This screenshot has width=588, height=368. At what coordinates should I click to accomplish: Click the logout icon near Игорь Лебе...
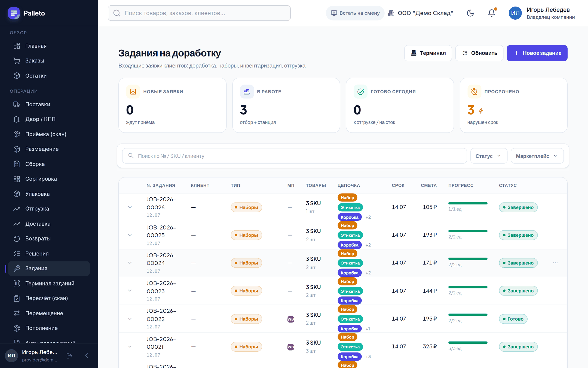coord(69,355)
